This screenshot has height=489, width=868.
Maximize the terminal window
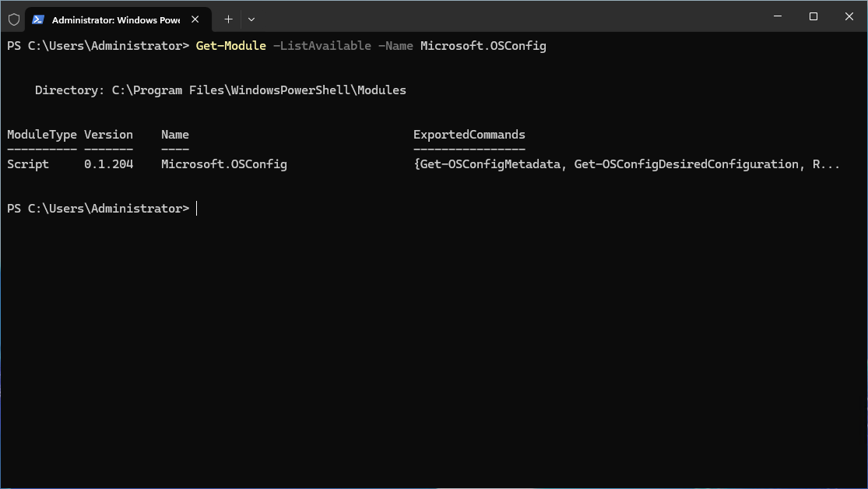pyautogui.click(x=814, y=16)
